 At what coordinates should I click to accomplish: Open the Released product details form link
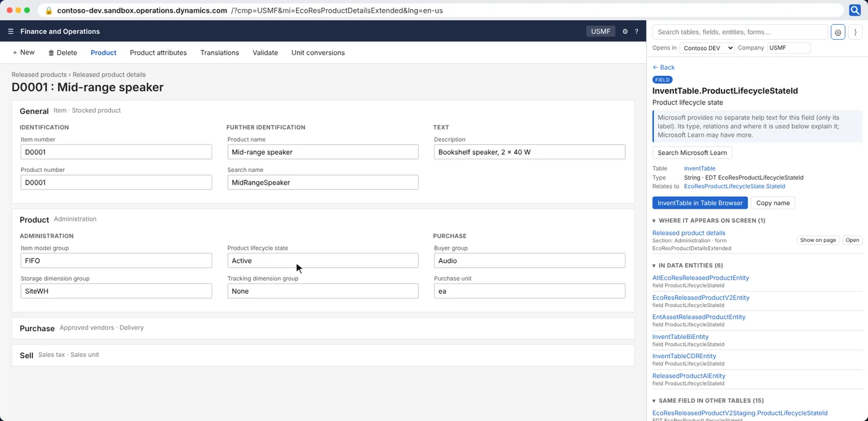(x=688, y=233)
